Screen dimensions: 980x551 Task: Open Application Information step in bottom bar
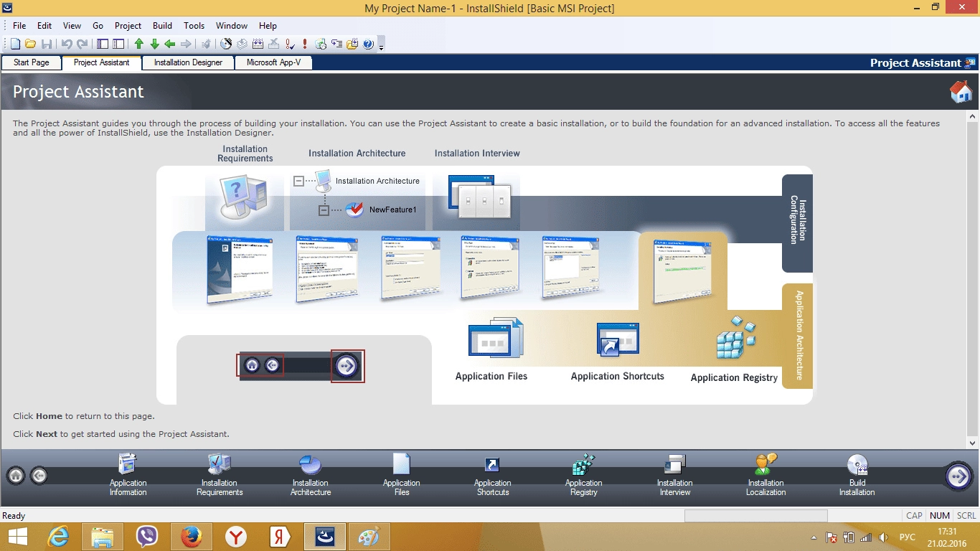(128, 475)
